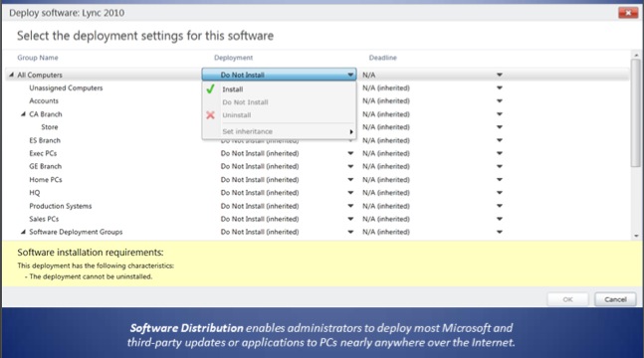The height and width of the screenshot is (358, 644).
Task: Collapse the CA Branch tree node
Action: (x=24, y=114)
